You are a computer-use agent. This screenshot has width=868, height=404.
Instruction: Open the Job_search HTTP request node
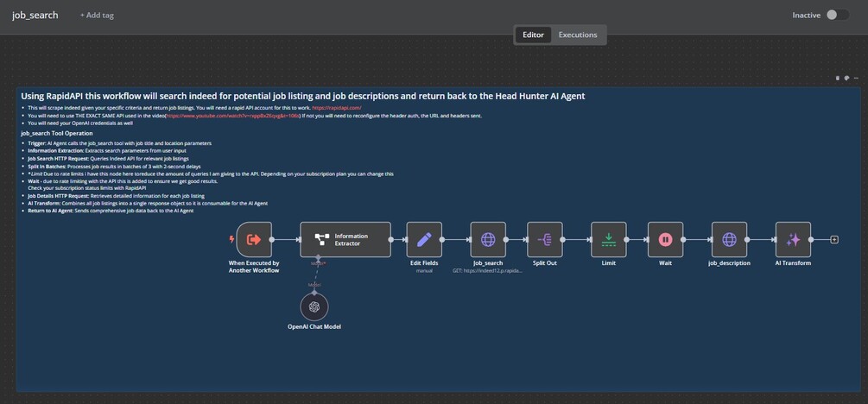click(x=488, y=240)
